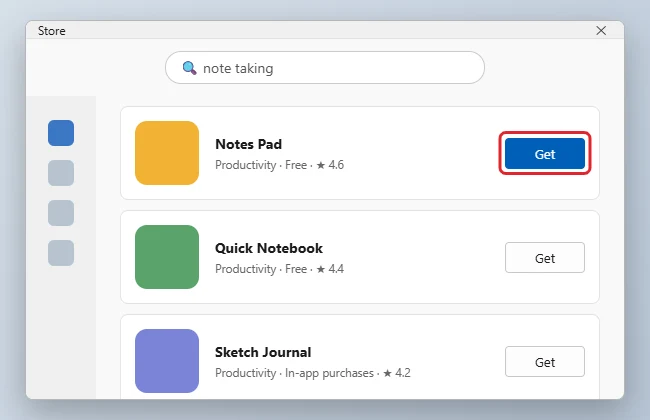Install Sketch Journal with its Get button
This screenshot has width=650, height=420.
pyautogui.click(x=545, y=362)
